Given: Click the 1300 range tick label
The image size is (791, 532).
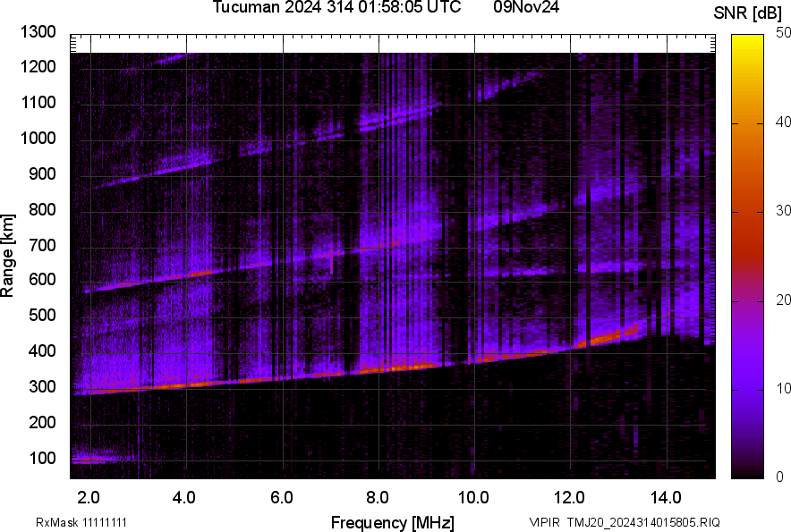Looking at the screenshot, I should tap(38, 32).
